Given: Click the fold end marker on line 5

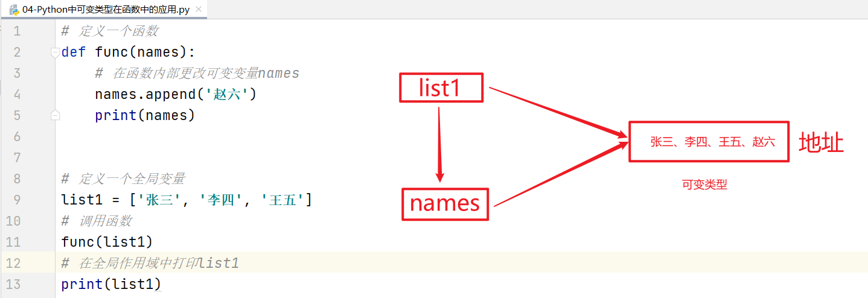Looking at the screenshot, I should tap(56, 115).
